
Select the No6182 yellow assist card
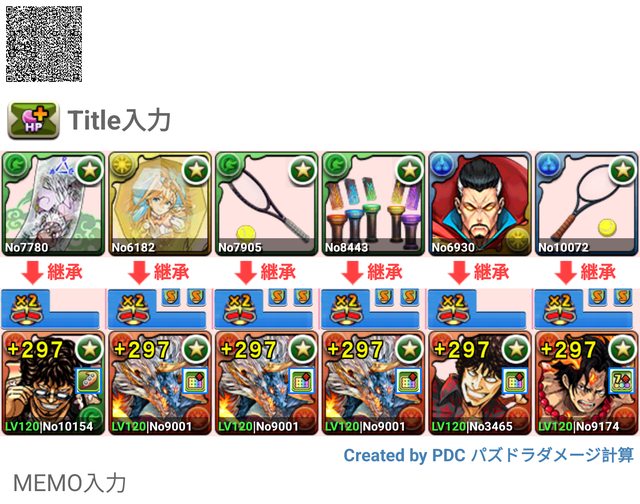160,204
